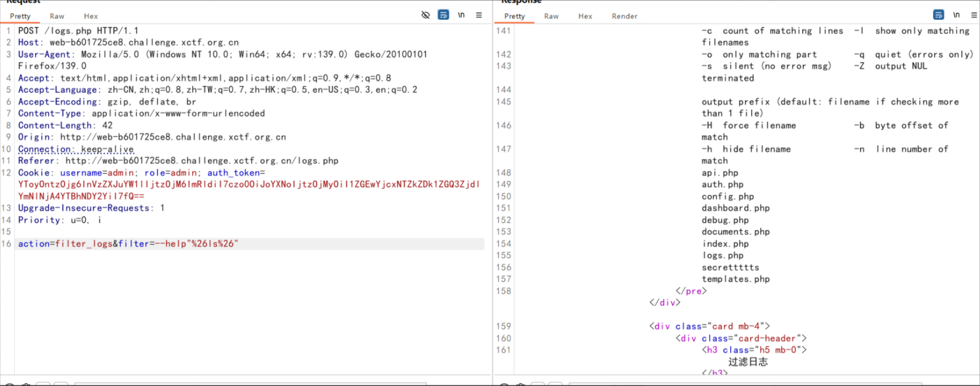980x386 pixels.
Task: Toggle the word wrap icon in Response panel
Action: (939, 15)
